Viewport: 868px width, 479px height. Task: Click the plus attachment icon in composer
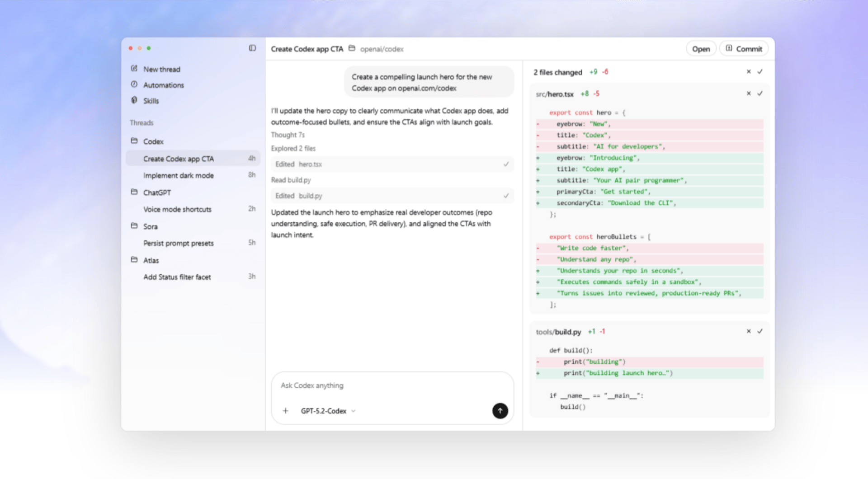pyautogui.click(x=285, y=411)
